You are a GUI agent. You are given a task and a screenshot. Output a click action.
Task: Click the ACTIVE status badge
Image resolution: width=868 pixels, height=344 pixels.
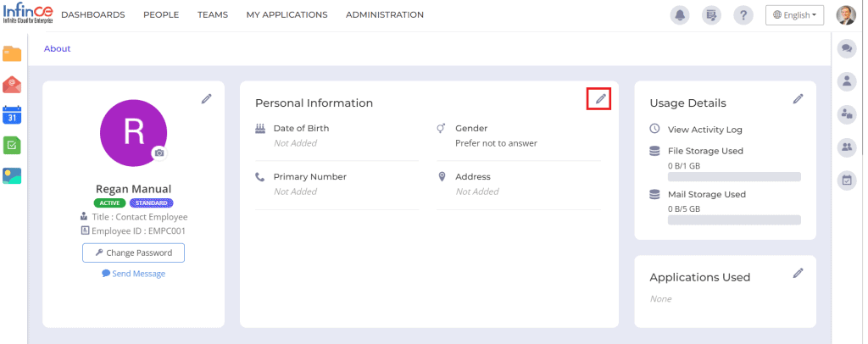(x=109, y=203)
